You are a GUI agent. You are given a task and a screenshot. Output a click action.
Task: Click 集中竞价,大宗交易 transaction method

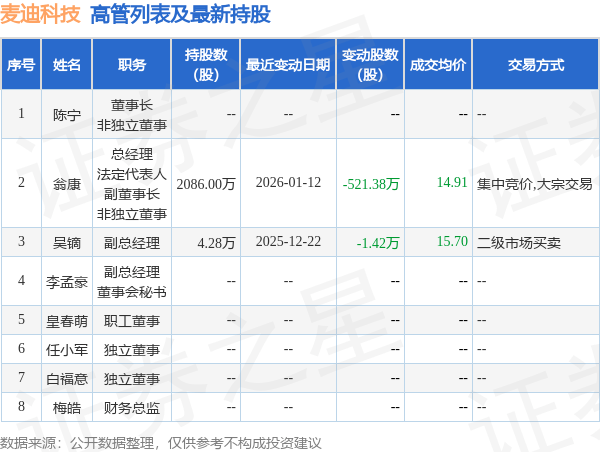point(534,184)
